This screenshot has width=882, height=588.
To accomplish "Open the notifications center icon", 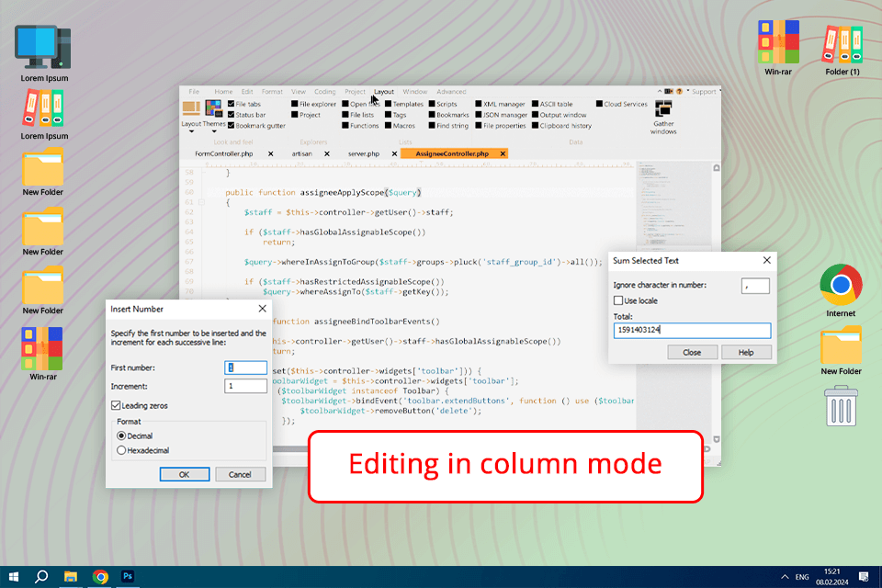I will click(864, 577).
